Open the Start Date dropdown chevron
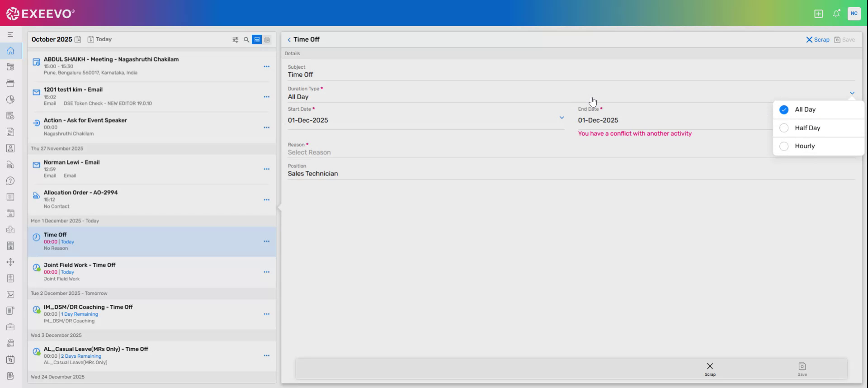This screenshot has height=388, width=868. point(561,118)
